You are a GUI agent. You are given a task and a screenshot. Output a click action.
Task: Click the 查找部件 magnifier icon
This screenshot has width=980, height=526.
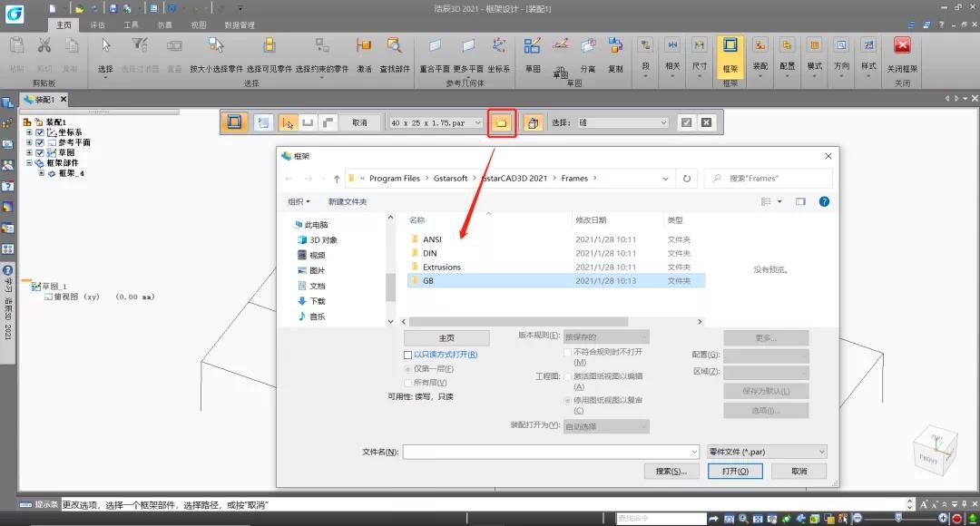click(395, 45)
